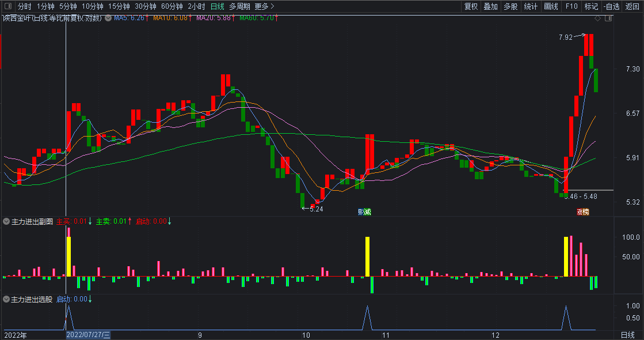Remove stock via -自选 button
The image size is (644, 340).
[612, 6]
